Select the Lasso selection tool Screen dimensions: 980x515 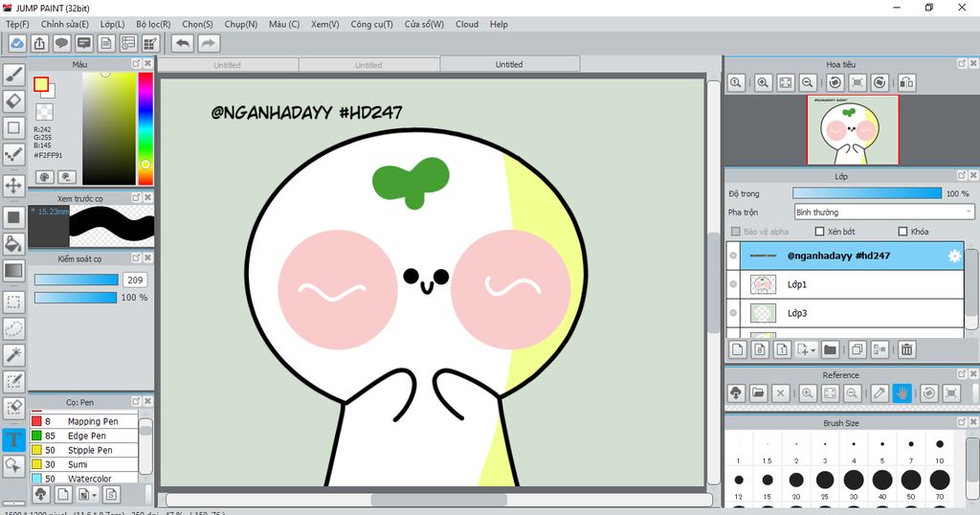coord(13,328)
